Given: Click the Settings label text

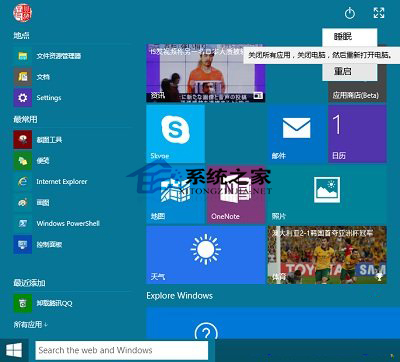Looking at the screenshot, I should (49, 98).
